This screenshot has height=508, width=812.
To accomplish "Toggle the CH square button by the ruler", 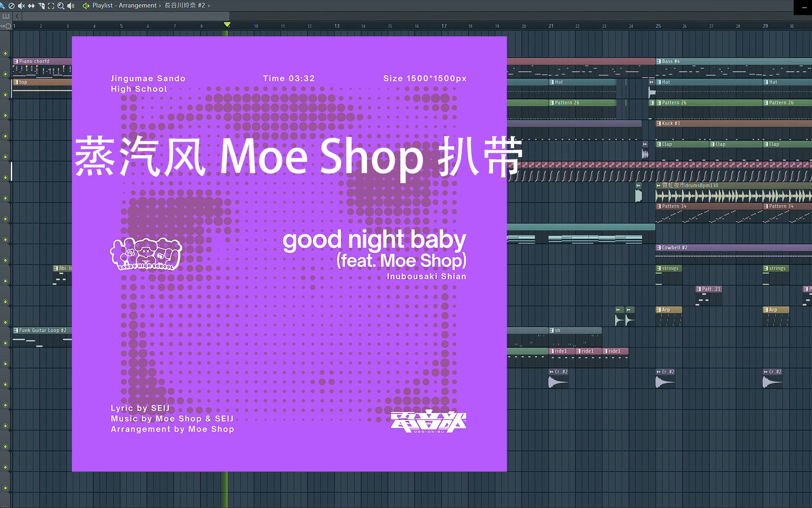I will pos(8,26).
